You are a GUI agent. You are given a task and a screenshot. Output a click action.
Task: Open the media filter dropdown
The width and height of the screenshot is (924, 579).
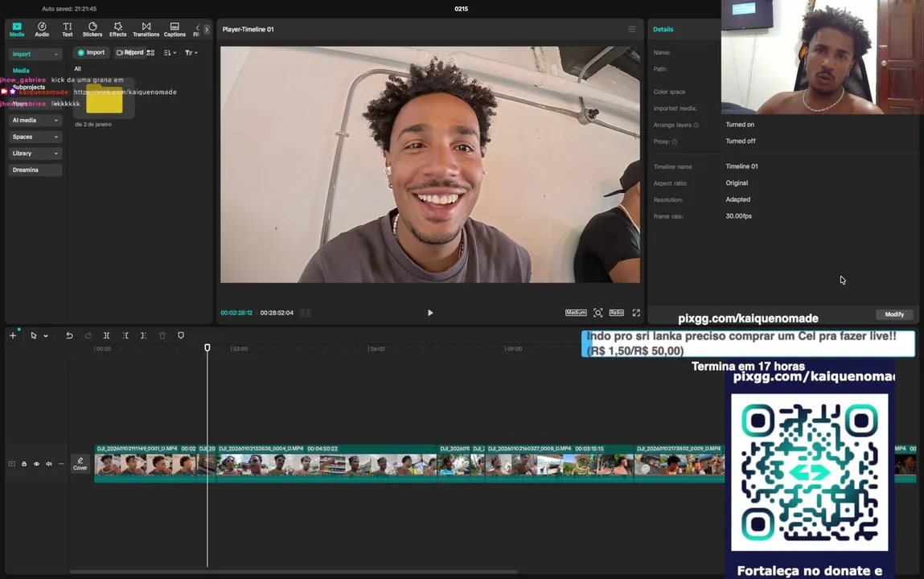click(191, 52)
